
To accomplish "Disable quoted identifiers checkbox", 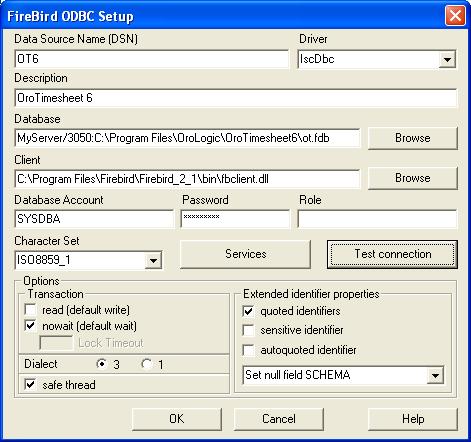I will coord(249,311).
